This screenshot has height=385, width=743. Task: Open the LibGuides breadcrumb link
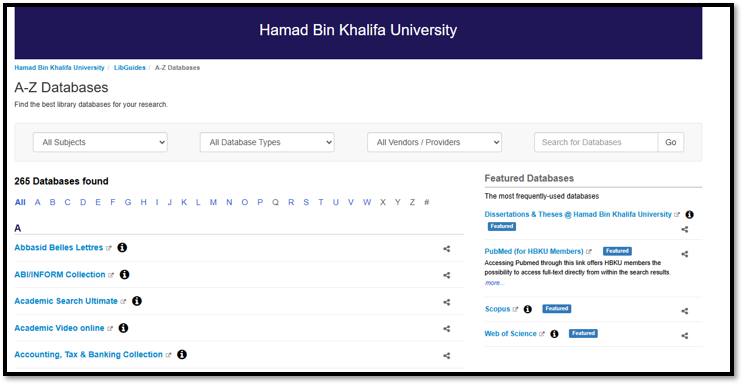130,68
